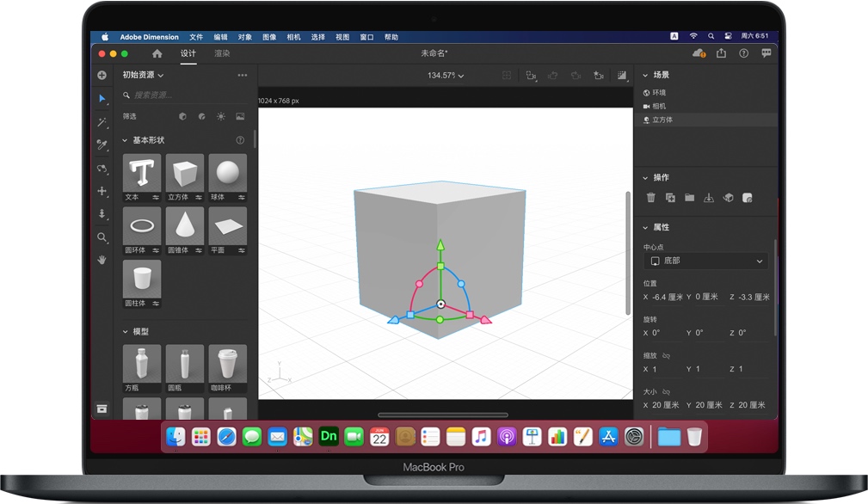Activate the Orbit camera tool
Image resolution: width=868 pixels, height=504 pixels.
pyautogui.click(x=102, y=169)
